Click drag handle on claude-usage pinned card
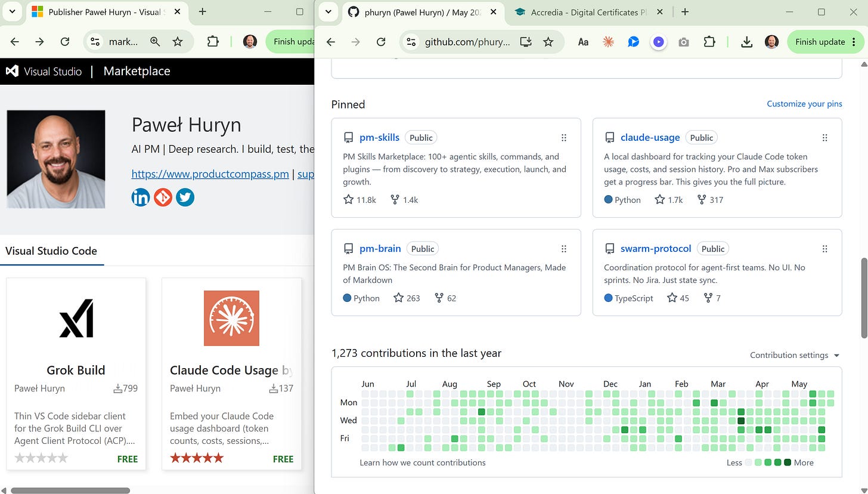Viewport: 868px width, 494px height. tap(825, 138)
